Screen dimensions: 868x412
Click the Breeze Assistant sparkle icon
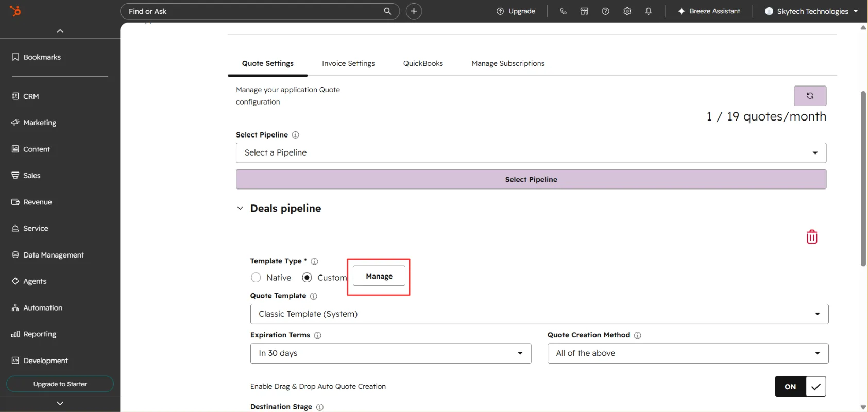[x=682, y=11]
